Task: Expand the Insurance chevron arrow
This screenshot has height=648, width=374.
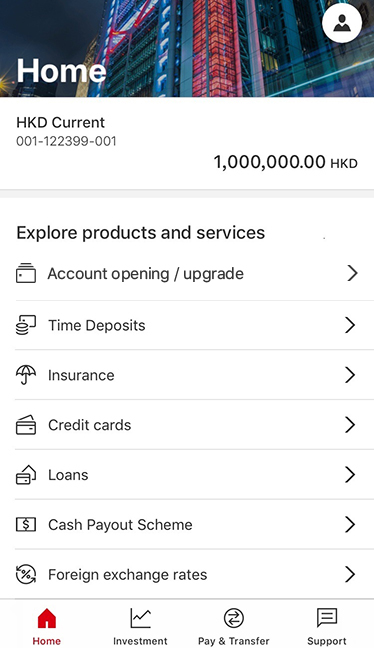Action: pyautogui.click(x=350, y=375)
